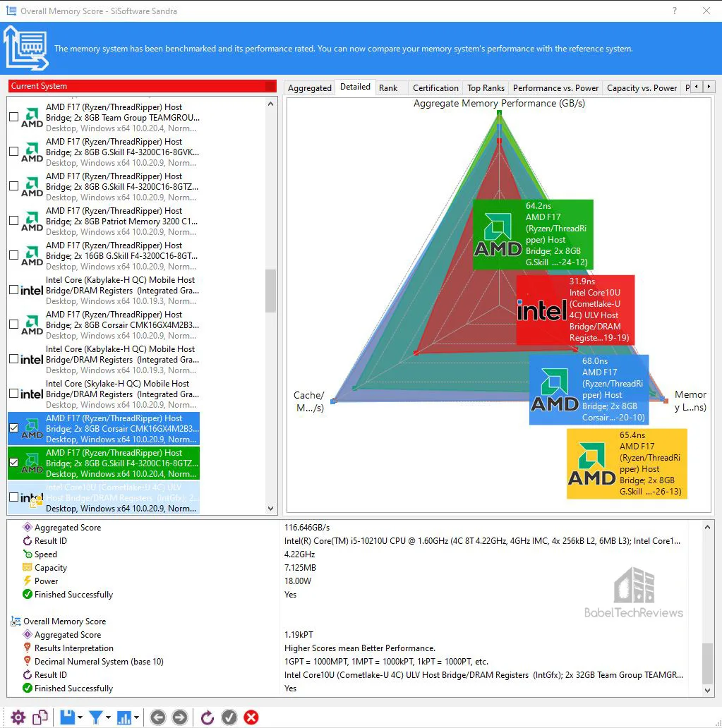Image resolution: width=722 pixels, height=728 pixels.
Task: Check the Intel Core10U Cometlake-U row checkbox
Action: click(x=14, y=497)
